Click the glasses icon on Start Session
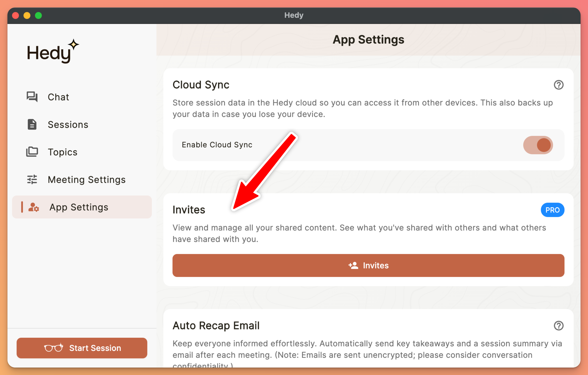Screen dimensions: 588x375 point(53,348)
